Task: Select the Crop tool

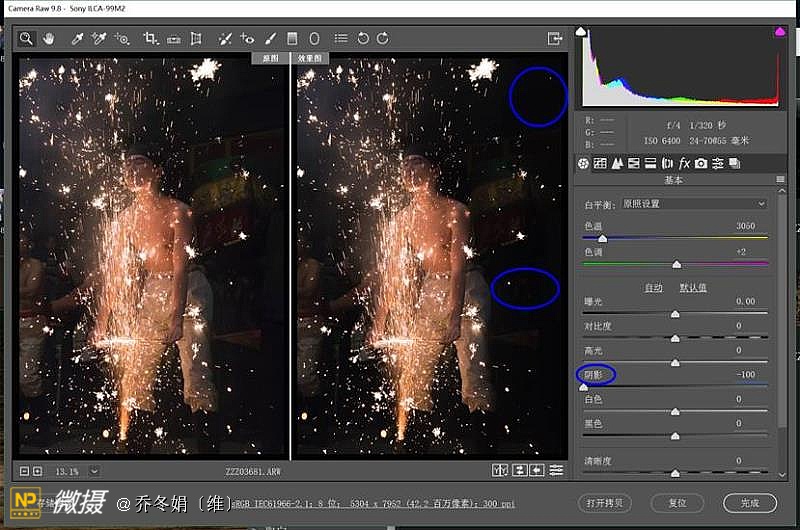Action: pyautogui.click(x=151, y=38)
